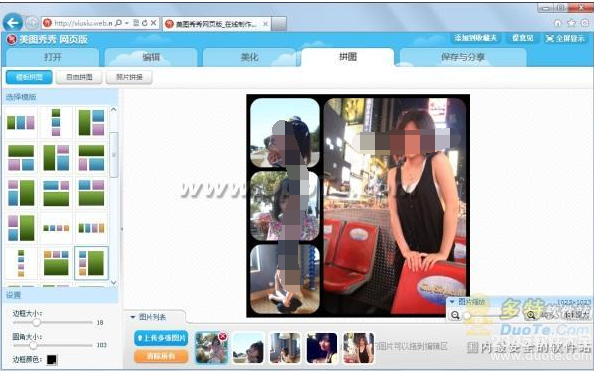
Task: Click the zoom in magnifier icon
Action: coord(531,315)
